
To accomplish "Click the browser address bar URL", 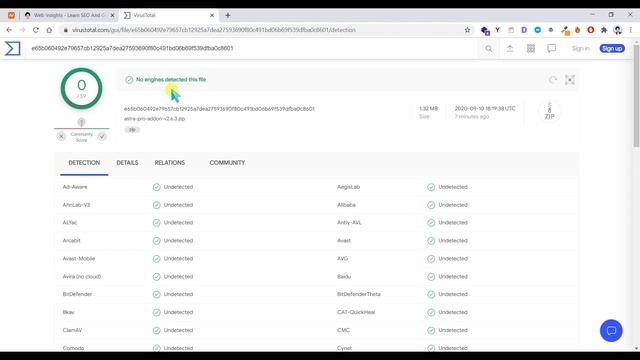I will (x=214, y=30).
